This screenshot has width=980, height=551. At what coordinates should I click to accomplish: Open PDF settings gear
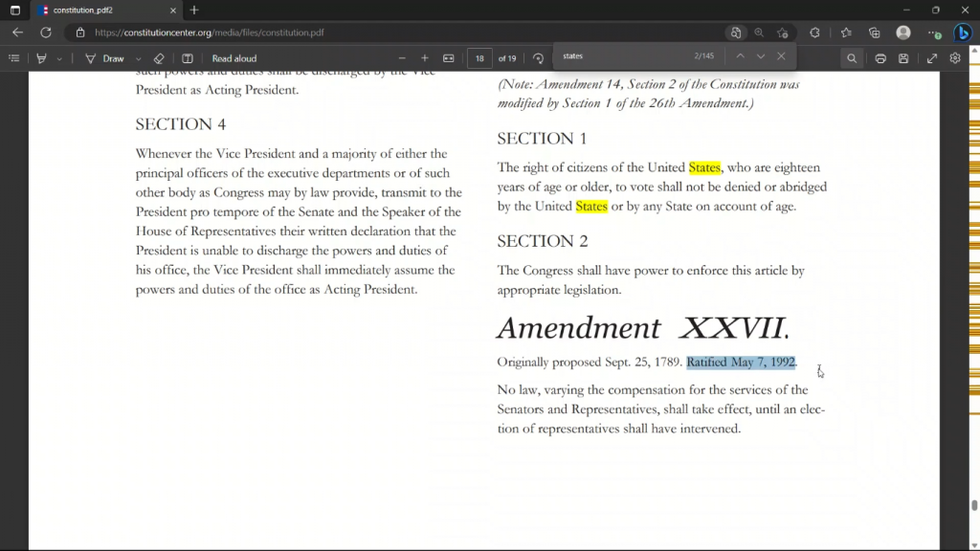point(955,58)
